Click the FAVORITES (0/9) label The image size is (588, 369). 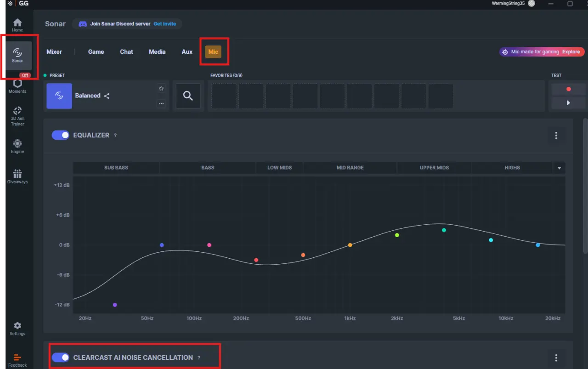coord(226,75)
